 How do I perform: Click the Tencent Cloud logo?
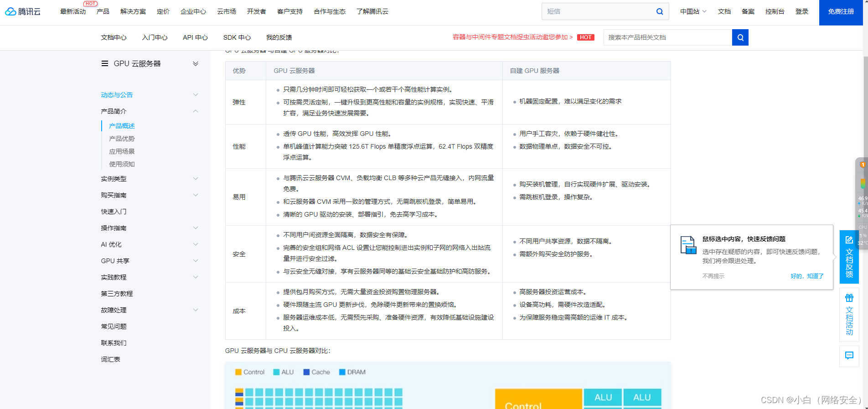23,11
